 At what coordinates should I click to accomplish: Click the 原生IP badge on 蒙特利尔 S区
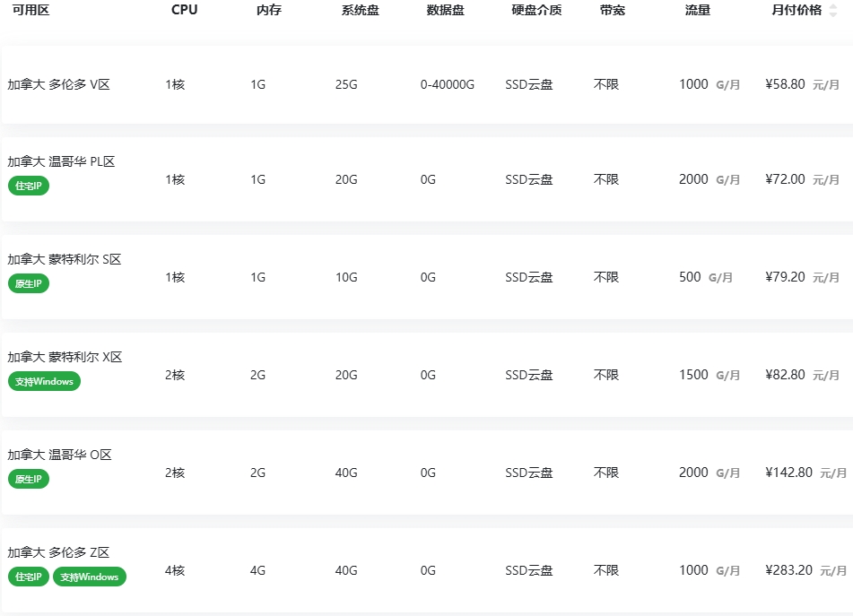click(x=29, y=283)
